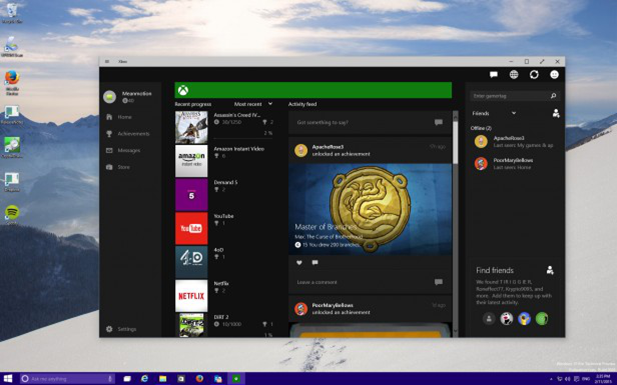Click 'Got something to say?' input box

tap(370, 122)
